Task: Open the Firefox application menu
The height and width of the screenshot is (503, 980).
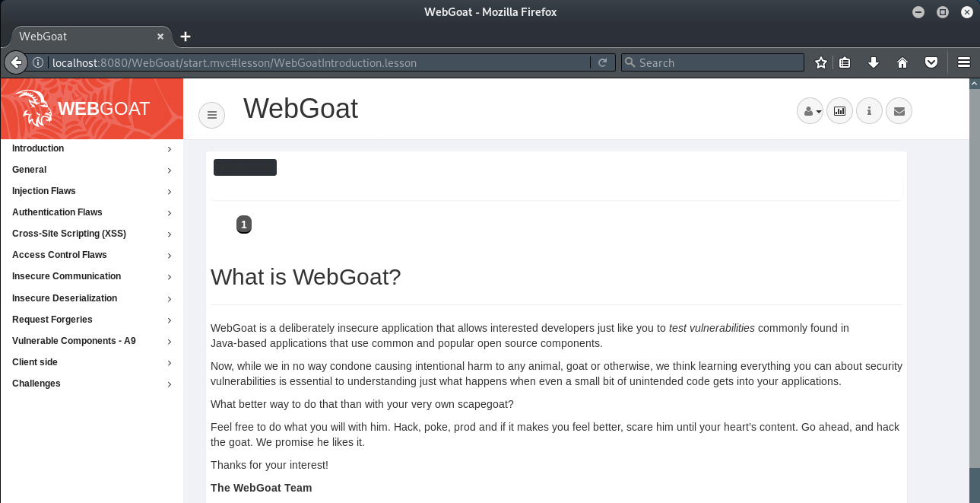Action: 963,62
